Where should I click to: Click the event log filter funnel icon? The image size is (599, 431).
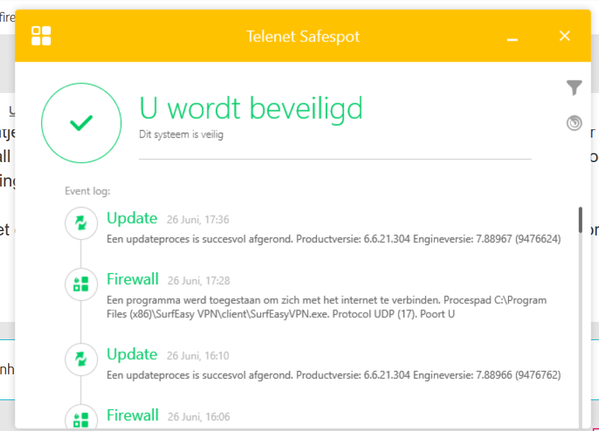tap(574, 87)
